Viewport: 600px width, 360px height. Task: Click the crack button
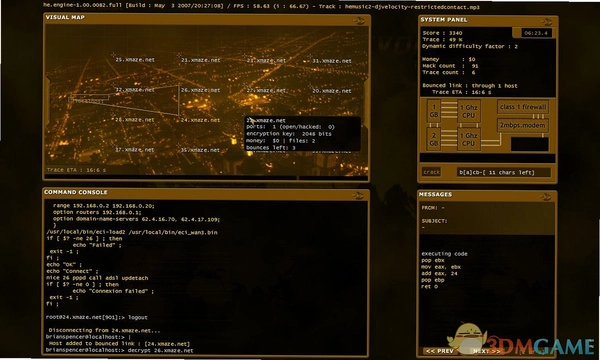click(432, 172)
